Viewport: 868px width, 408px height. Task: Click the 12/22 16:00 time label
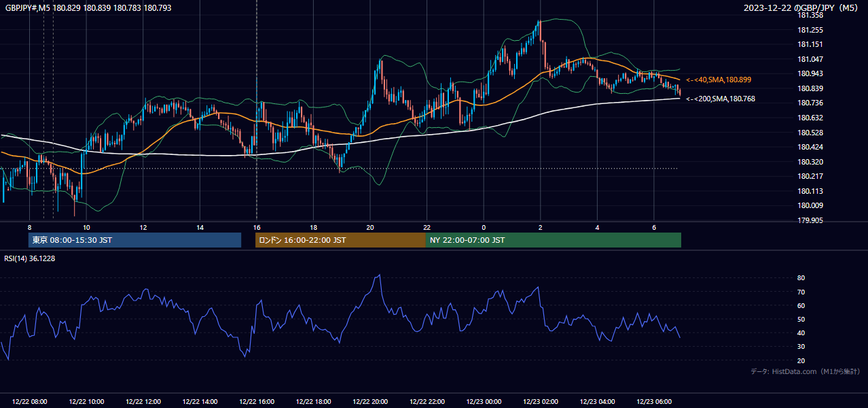[257, 402]
